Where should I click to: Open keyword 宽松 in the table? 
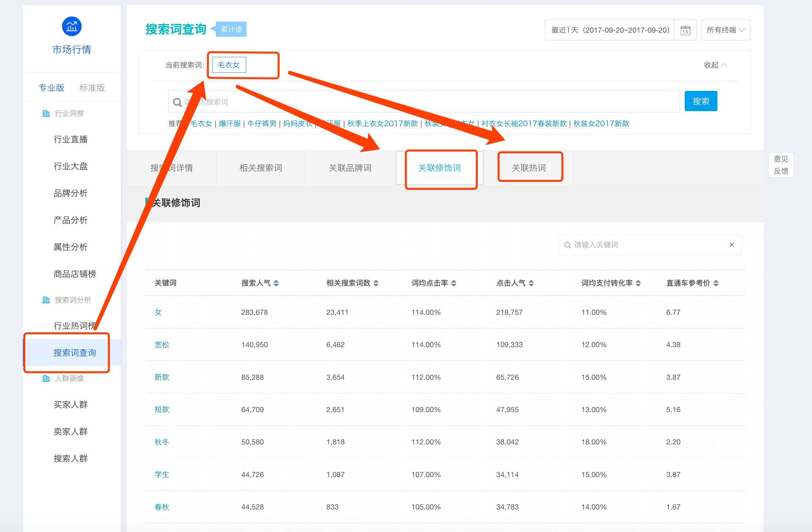click(x=162, y=345)
